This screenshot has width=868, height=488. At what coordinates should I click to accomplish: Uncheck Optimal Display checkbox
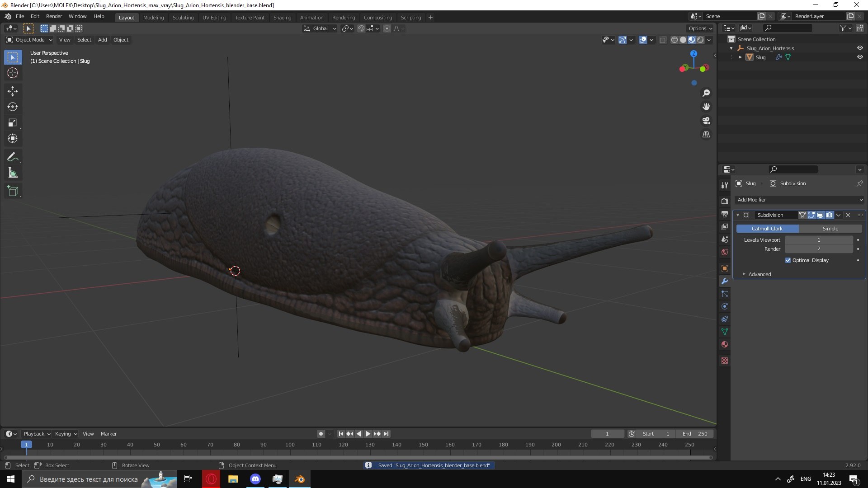pyautogui.click(x=788, y=260)
